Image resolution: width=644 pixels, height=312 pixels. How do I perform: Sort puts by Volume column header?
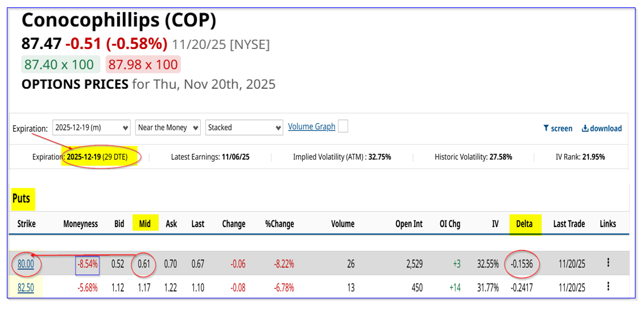[x=342, y=224]
